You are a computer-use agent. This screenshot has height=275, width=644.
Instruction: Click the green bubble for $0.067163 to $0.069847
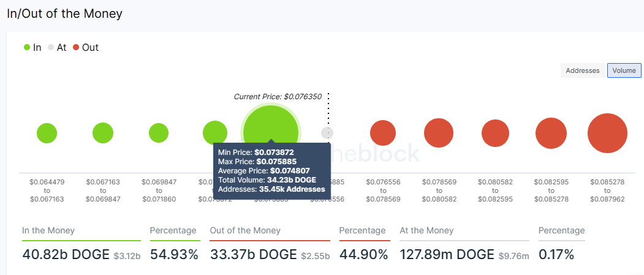coord(103,133)
